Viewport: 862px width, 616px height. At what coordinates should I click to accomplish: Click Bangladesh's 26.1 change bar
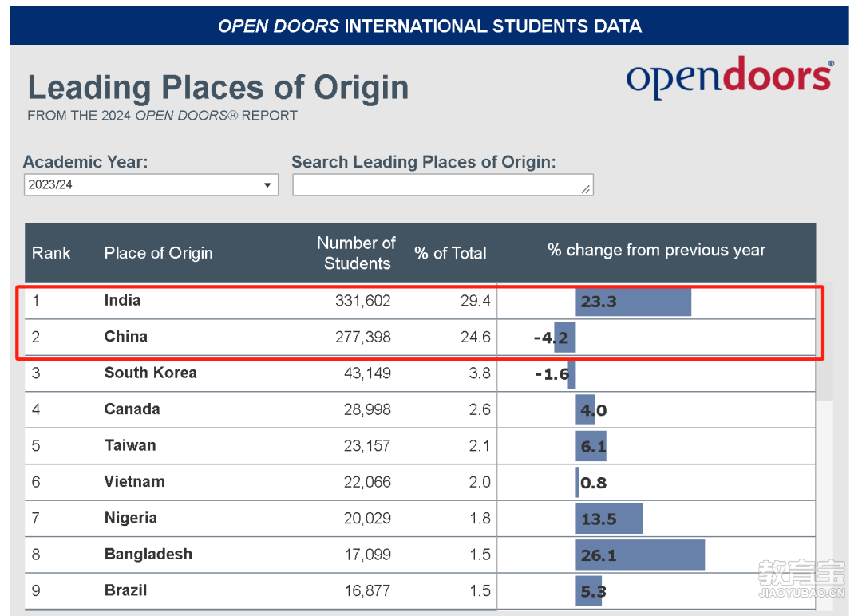tap(640, 555)
